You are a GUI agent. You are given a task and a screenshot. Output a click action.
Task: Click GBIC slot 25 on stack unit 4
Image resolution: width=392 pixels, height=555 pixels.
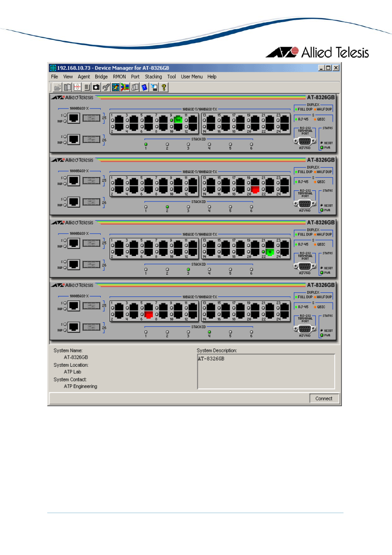pos(91,305)
